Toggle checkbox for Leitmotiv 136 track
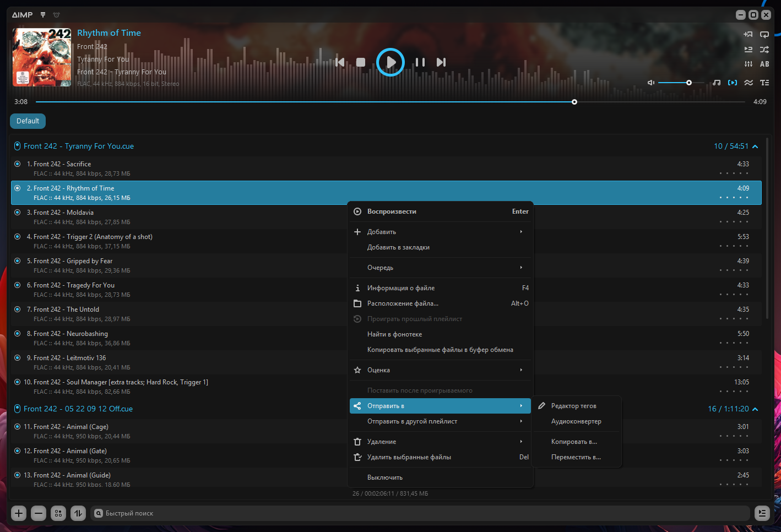Screen dimensions: 781x532 coord(17,358)
